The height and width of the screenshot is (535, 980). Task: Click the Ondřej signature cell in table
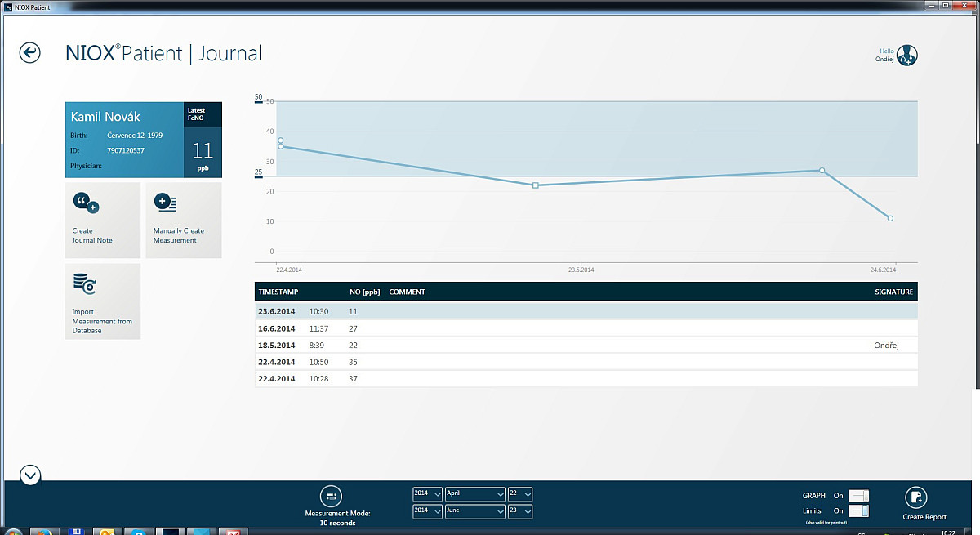886,346
